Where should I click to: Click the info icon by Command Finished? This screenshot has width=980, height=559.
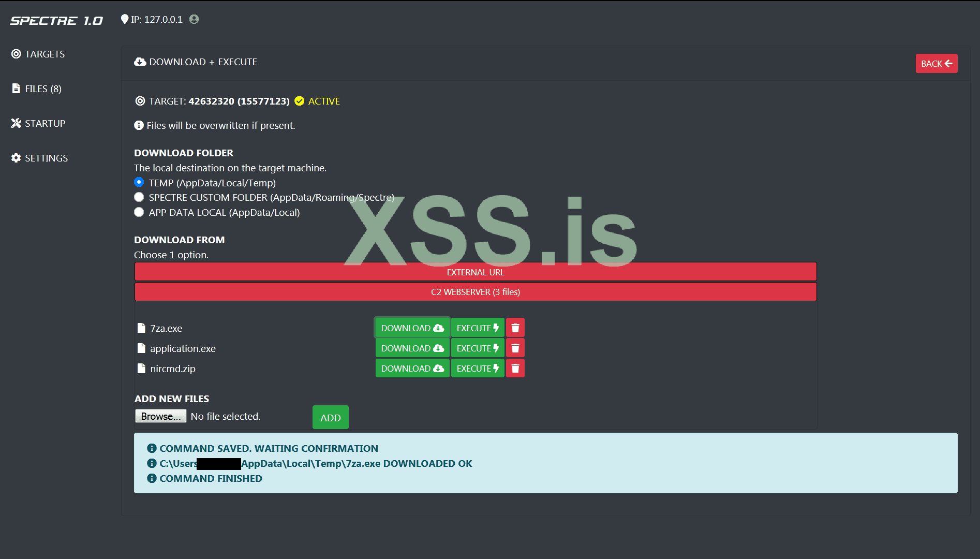click(x=152, y=478)
